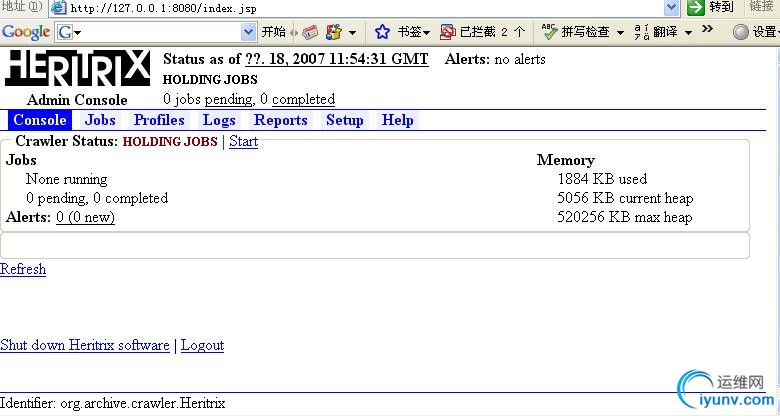Open the Reports tab

point(281,120)
